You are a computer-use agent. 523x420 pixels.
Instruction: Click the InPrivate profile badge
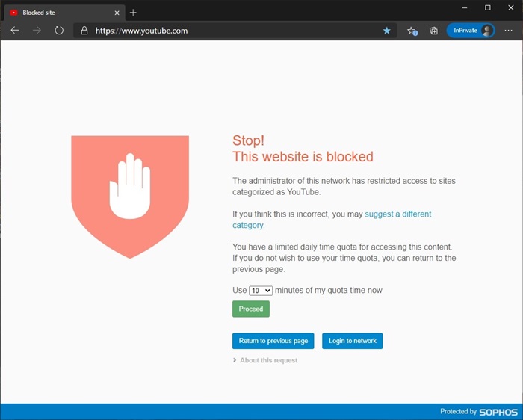click(471, 31)
